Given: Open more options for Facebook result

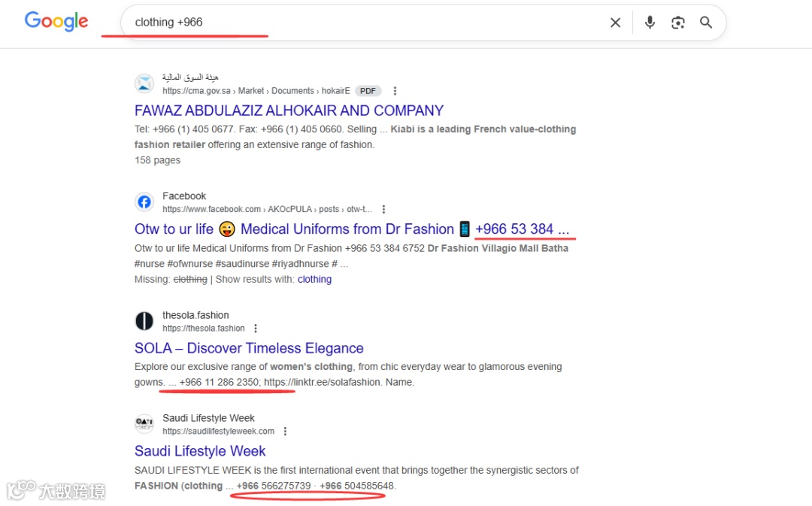Looking at the screenshot, I should coord(383,209).
